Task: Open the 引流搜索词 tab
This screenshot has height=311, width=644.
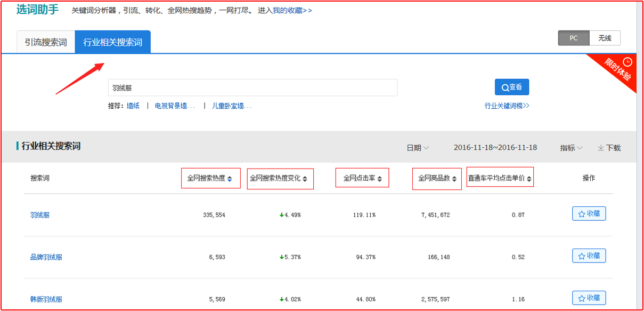Action: point(46,42)
